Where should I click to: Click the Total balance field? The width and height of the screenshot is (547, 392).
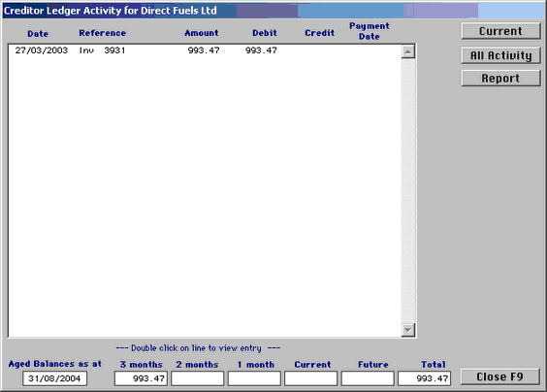[424, 378]
